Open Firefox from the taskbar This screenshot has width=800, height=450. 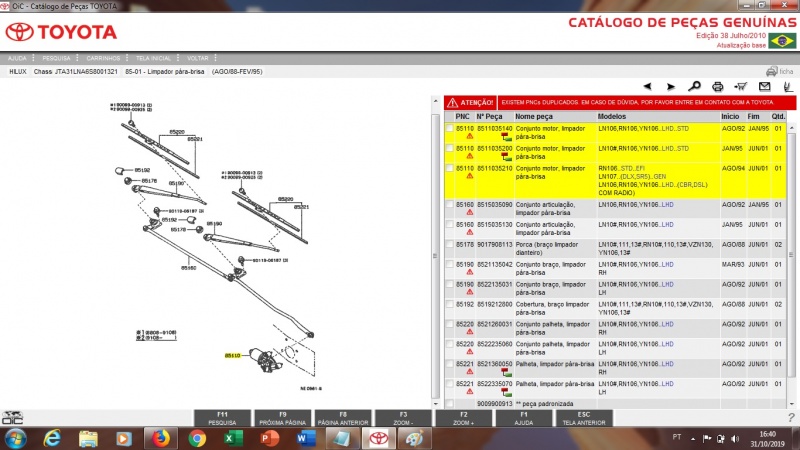click(160, 438)
